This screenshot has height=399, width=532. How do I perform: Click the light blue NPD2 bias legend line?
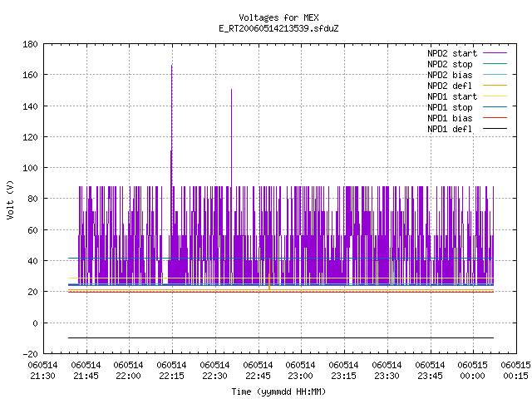[x=495, y=74]
